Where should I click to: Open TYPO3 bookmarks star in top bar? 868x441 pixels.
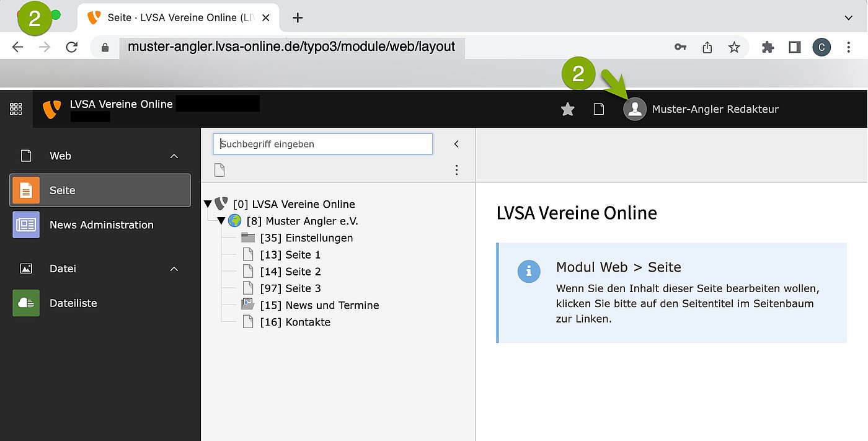[567, 109]
